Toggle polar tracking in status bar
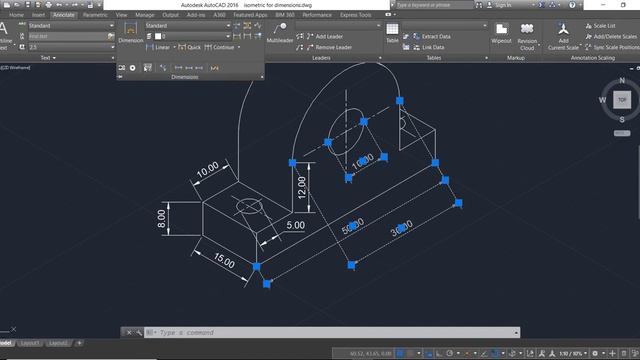The width and height of the screenshot is (640, 360). tap(449, 353)
